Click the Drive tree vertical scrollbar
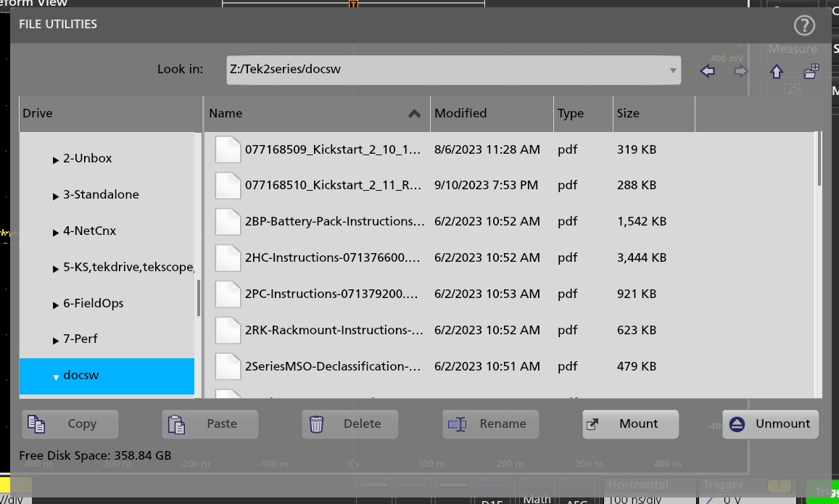 click(199, 298)
